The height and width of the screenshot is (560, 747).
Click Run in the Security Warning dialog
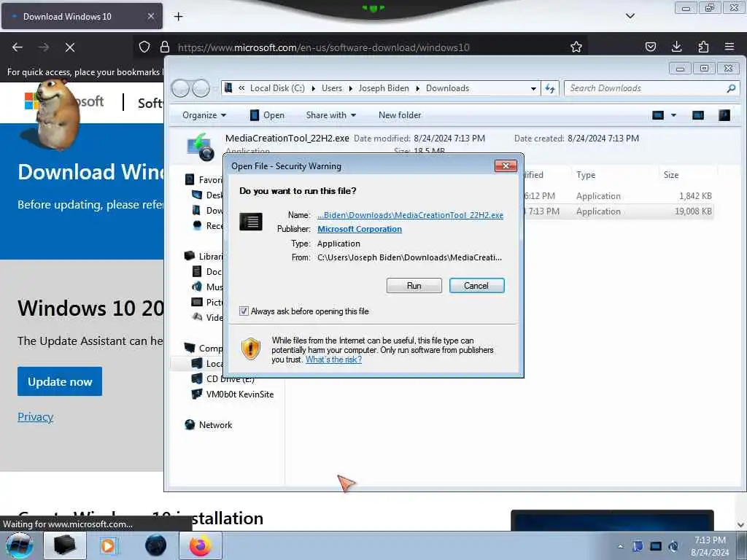tap(414, 286)
